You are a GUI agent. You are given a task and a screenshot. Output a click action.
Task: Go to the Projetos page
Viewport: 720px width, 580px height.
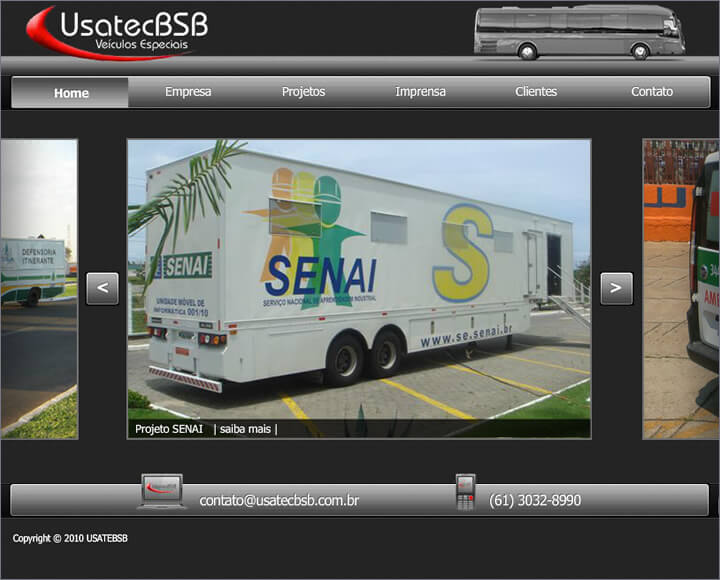pyautogui.click(x=303, y=91)
